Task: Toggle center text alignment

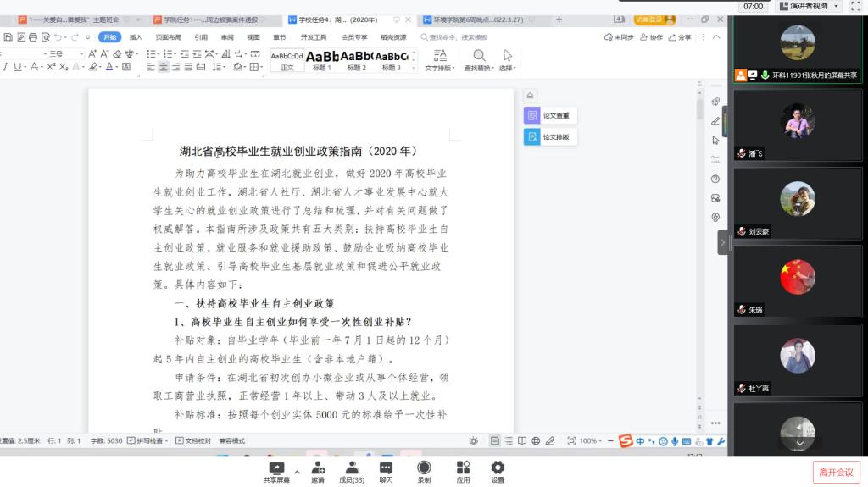Action: 164,67
